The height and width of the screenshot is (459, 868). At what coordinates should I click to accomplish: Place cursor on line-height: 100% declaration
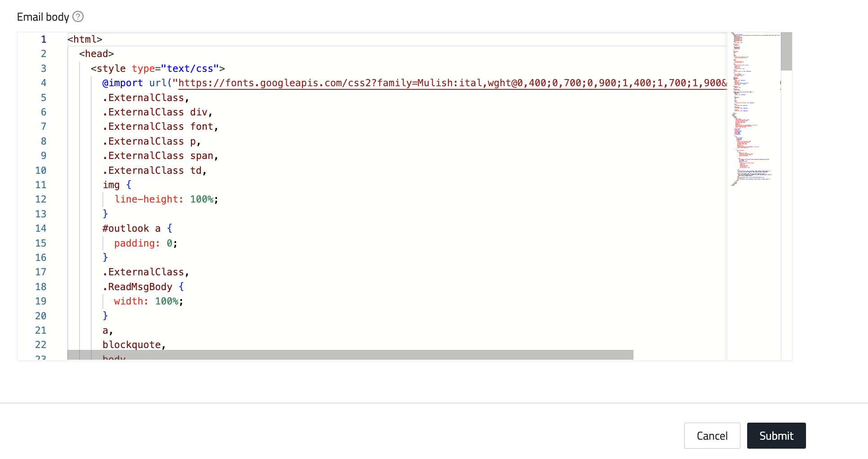(166, 199)
